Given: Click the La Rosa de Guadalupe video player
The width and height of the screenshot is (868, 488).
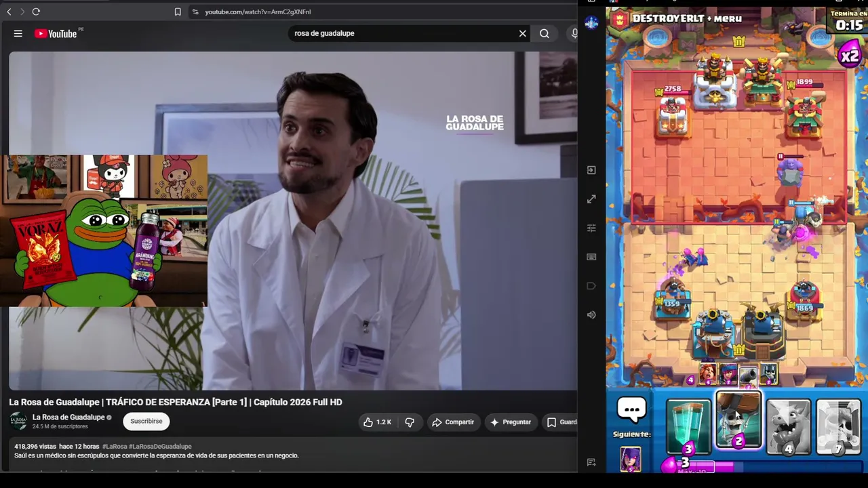Looking at the screenshot, I should coord(293,221).
